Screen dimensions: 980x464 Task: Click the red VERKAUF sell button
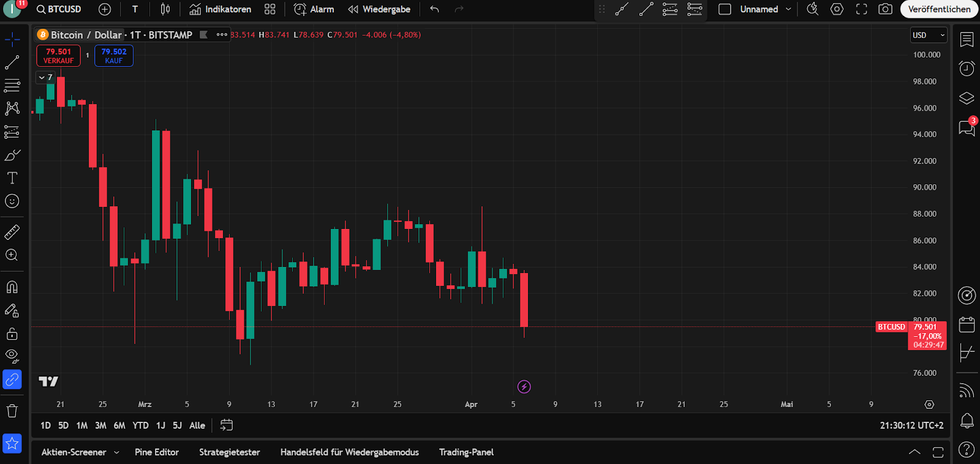(x=58, y=56)
